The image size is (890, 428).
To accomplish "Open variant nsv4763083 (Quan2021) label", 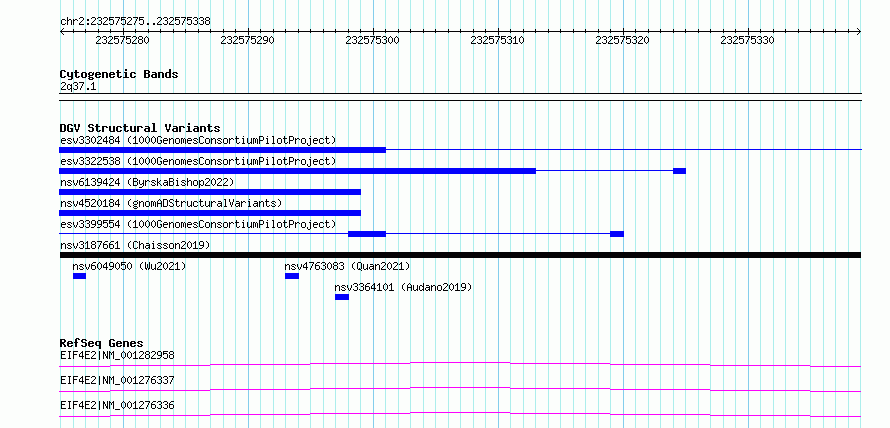I will point(347,266).
